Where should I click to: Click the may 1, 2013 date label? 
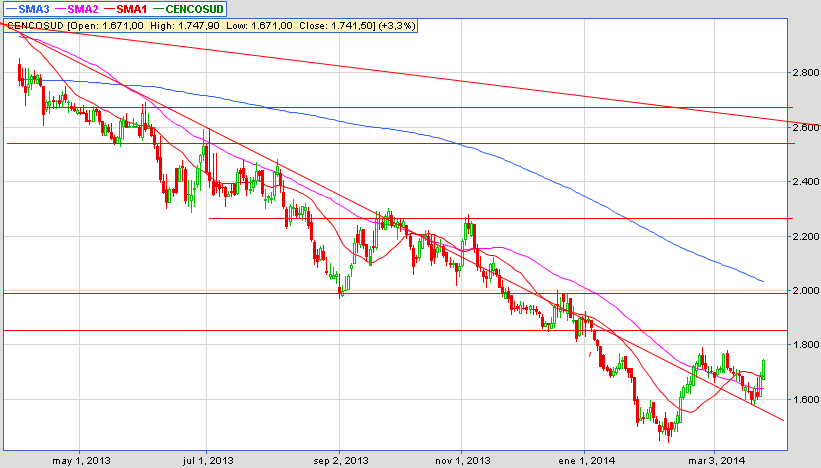(81, 461)
